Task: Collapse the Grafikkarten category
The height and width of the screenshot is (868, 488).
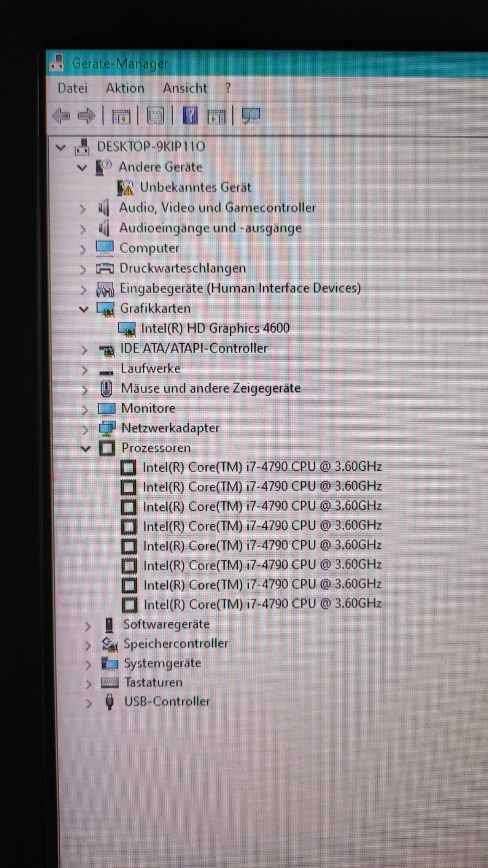Action: [x=84, y=309]
